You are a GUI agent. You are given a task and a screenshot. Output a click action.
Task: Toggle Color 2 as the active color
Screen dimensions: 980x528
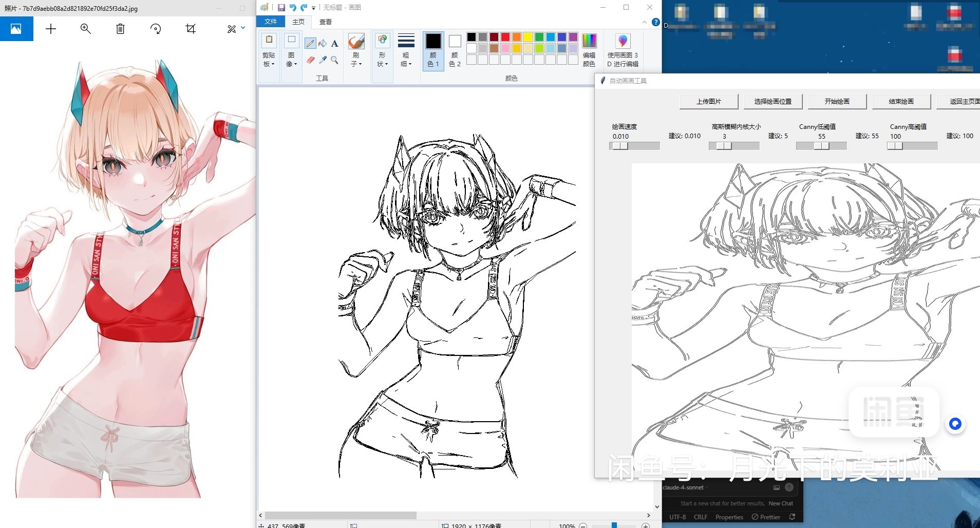pyautogui.click(x=455, y=50)
